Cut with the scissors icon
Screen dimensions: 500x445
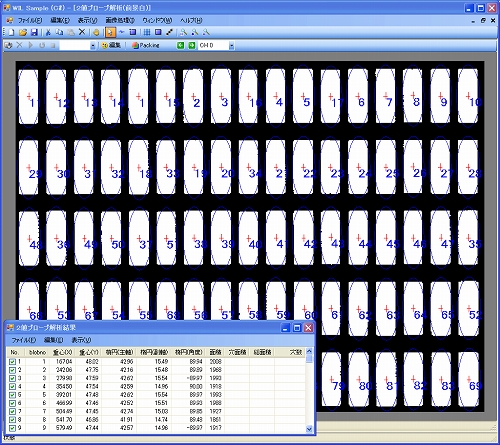(x=48, y=32)
